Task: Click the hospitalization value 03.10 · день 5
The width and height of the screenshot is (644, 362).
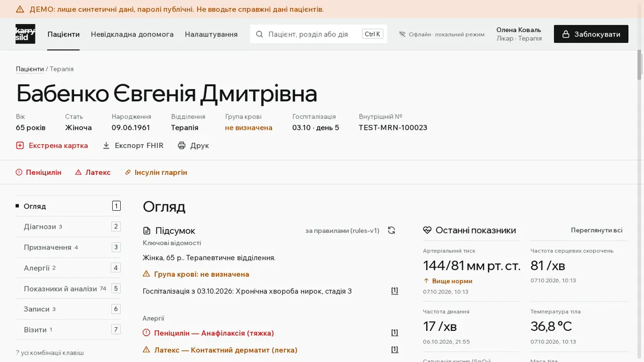Action: (316, 128)
